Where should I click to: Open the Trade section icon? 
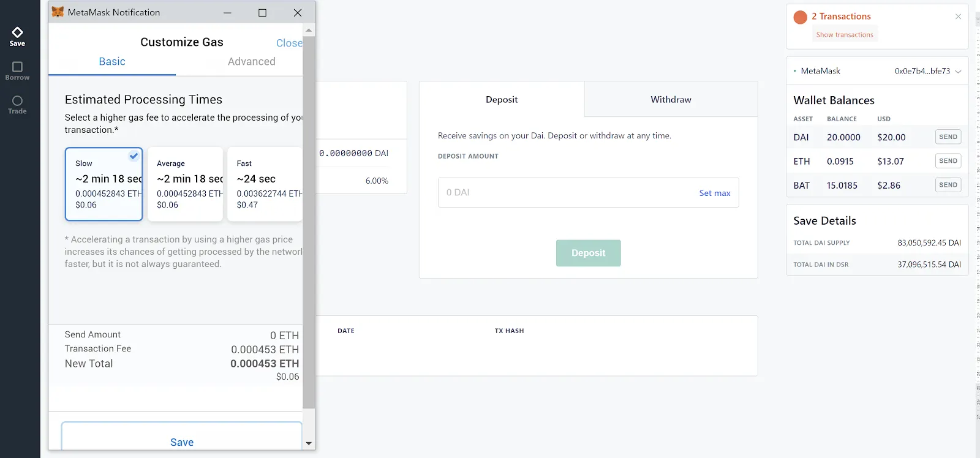point(17,101)
